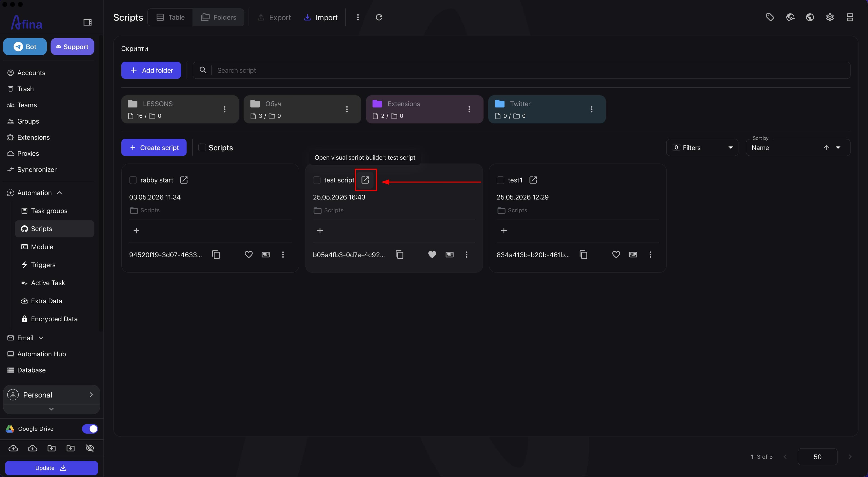
Task: Expand the Personal profile chevron
Action: pos(91,395)
